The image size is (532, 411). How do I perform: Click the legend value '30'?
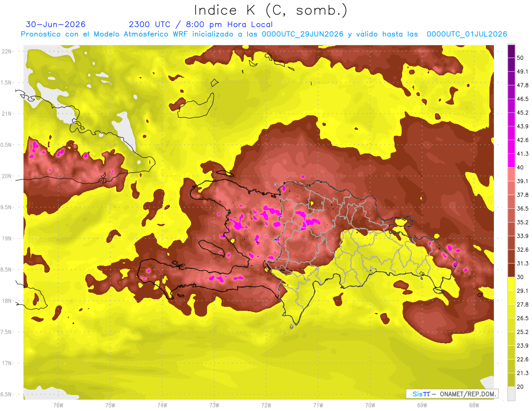[x=521, y=277]
